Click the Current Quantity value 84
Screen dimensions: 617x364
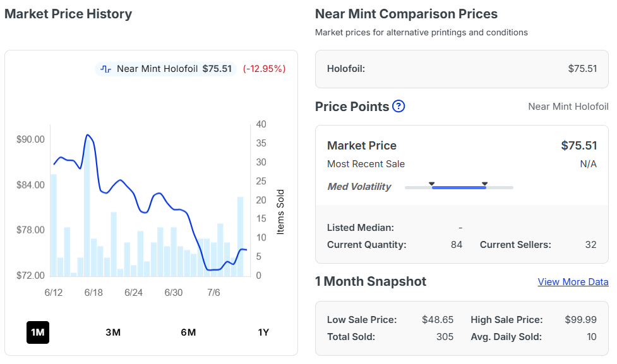tap(457, 245)
